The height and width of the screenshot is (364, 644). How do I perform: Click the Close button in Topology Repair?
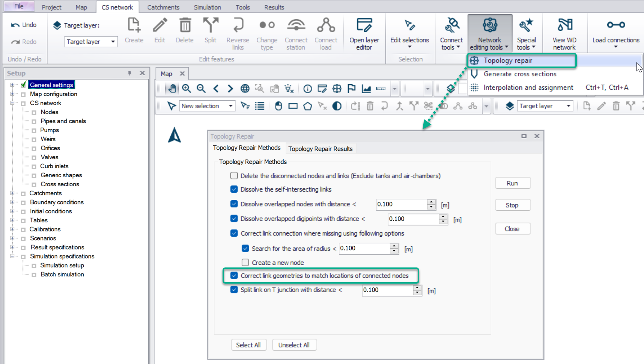coord(513,229)
